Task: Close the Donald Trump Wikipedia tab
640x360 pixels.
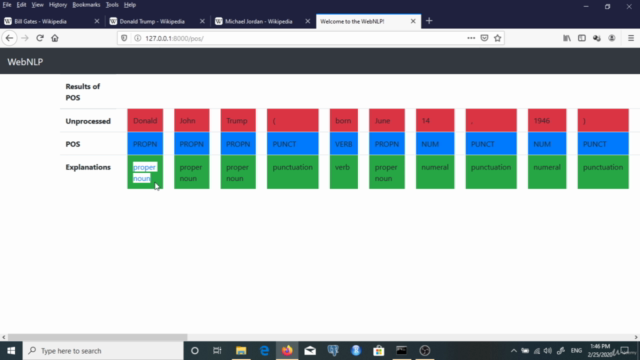Action: [202, 21]
